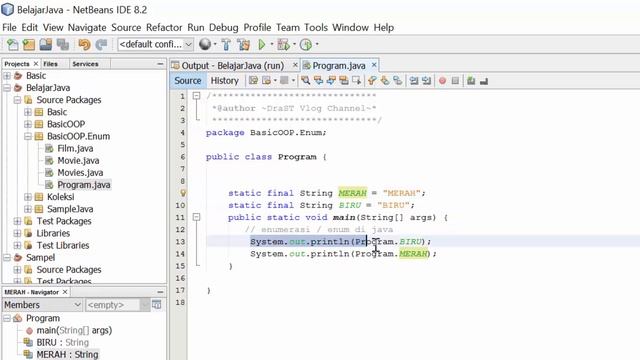Open the empty filter combo in Navigator
Viewport: 640px width, 360px height.
tap(118, 305)
